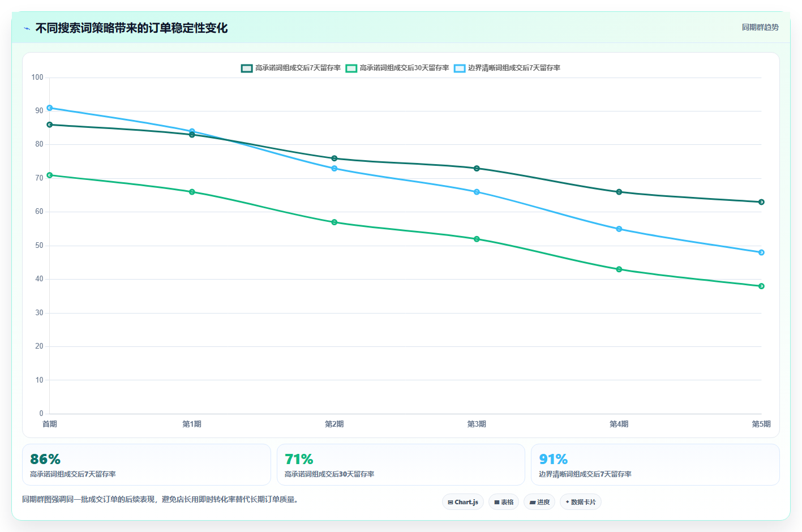Click x-axis label 首期
Image resolution: width=802 pixels, height=532 pixels.
pyautogui.click(x=50, y=424)
